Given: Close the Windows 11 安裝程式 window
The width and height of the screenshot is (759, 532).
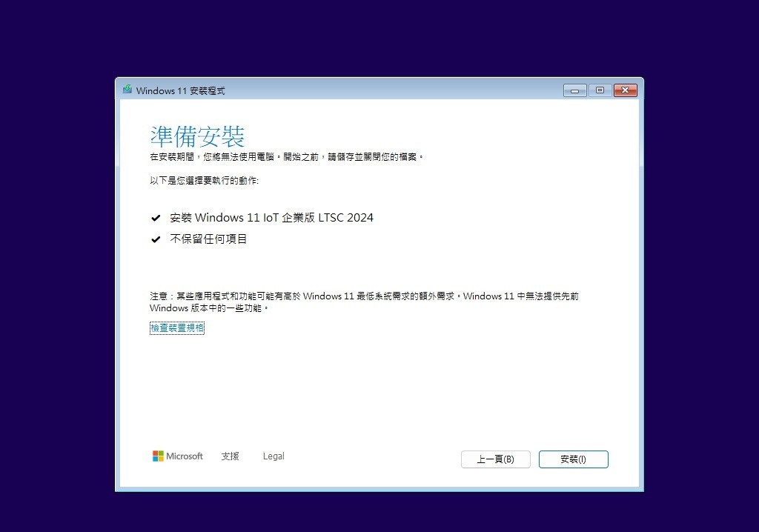Looking at the screenshot, I should pyautogui.click(x=626, y=90).
